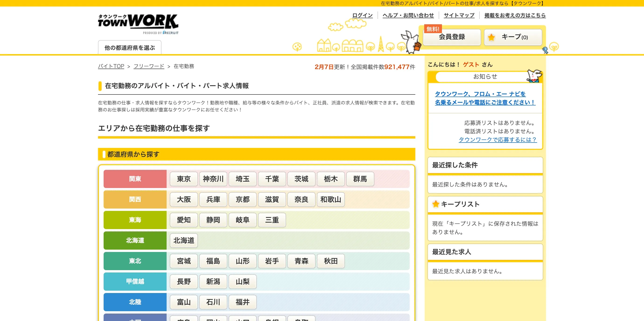The image size is (644, 321).
Task: Click the お知らせ heading
Action: (485, 77)
